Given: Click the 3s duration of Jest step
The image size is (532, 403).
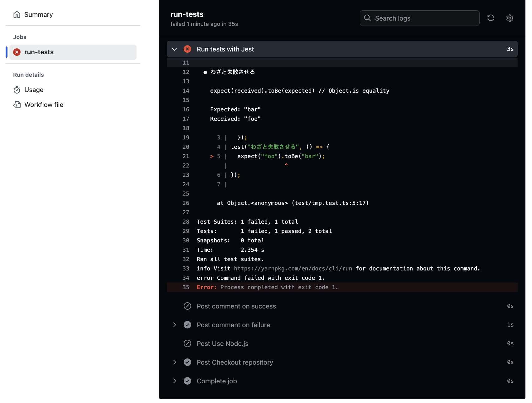Looking at the screenshot, I should pos(510,49).
